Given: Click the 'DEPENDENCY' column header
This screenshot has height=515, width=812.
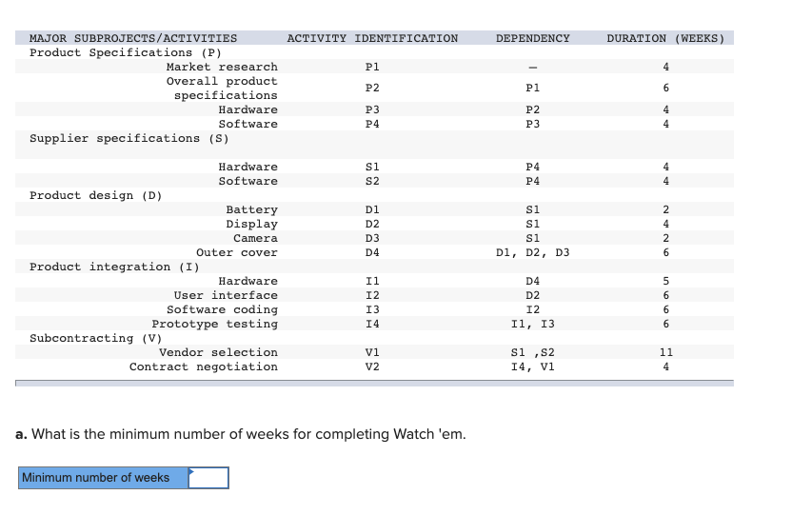Looking at the screenshot, I should pos(532,38).
